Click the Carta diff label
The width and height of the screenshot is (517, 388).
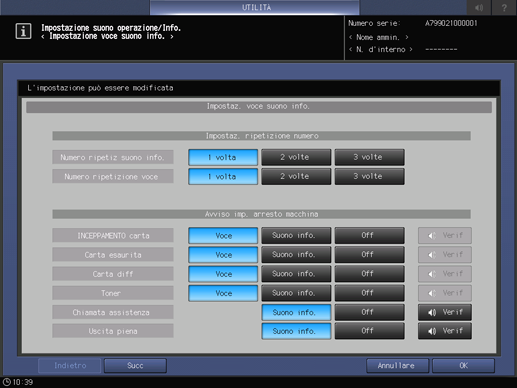click(113, 274)
